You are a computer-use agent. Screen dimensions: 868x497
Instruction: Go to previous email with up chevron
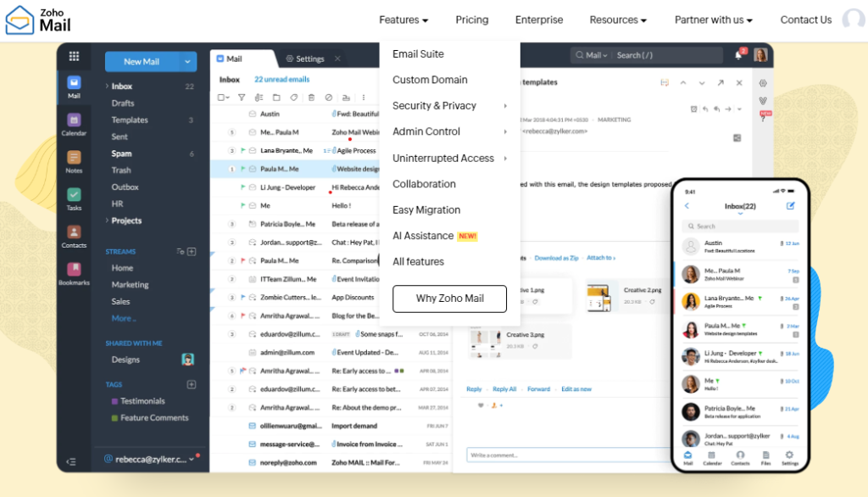(683, 82)
